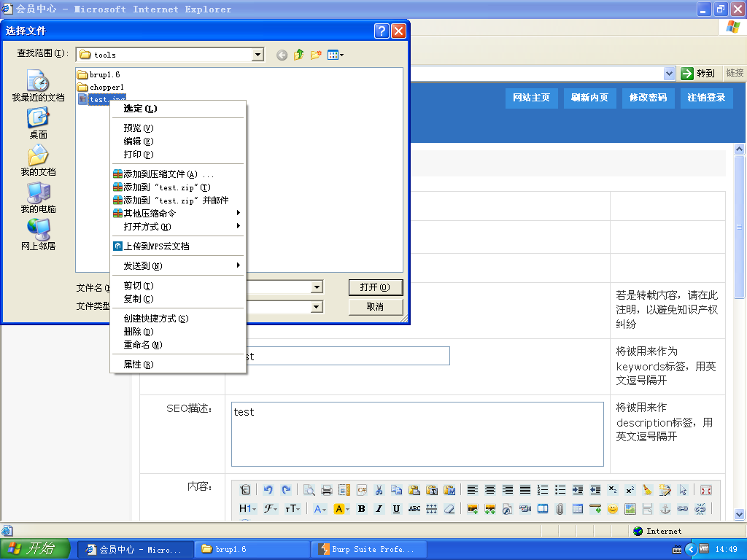Click the IE '转到' go button
This screenshot has height=560, width=747.
(698, 74)
